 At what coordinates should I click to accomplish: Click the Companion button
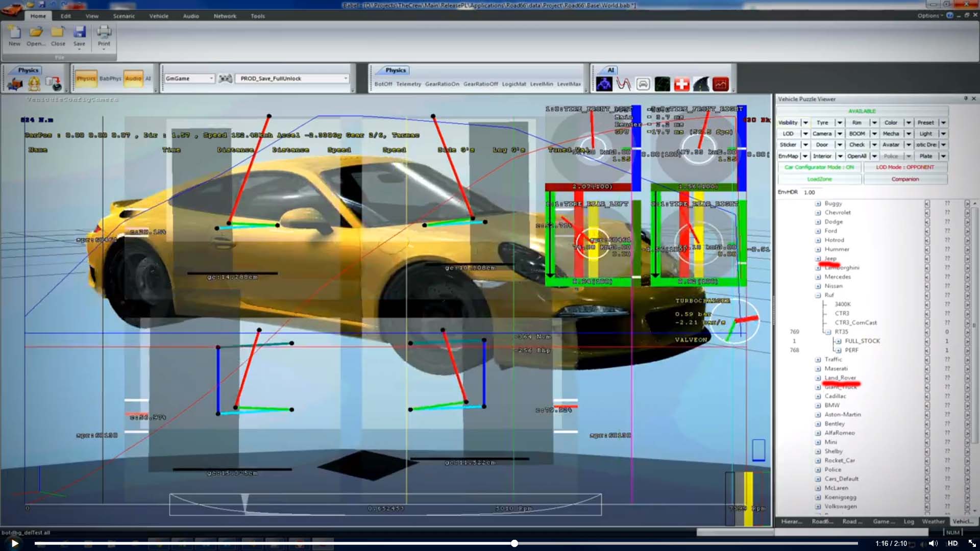pos(905,179)
